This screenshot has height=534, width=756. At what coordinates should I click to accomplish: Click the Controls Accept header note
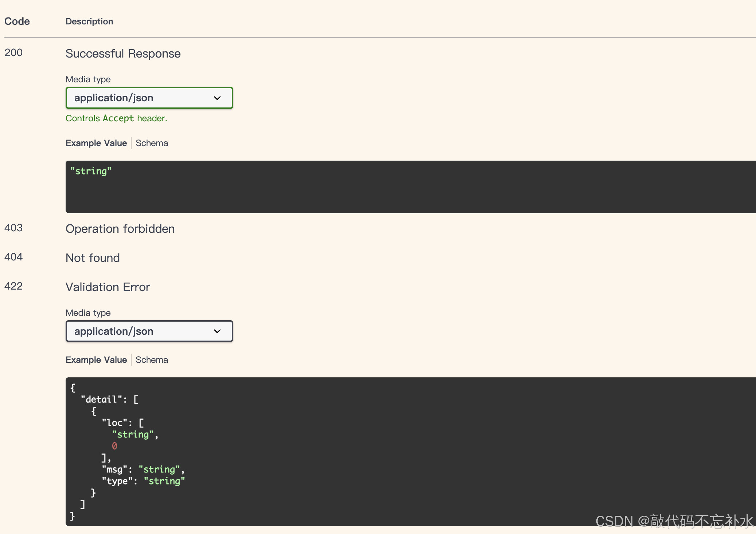[x=116, y=118]
